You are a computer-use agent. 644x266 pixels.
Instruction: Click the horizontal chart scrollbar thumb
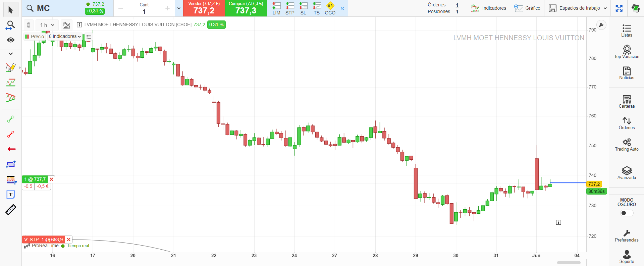coord(569,263)
